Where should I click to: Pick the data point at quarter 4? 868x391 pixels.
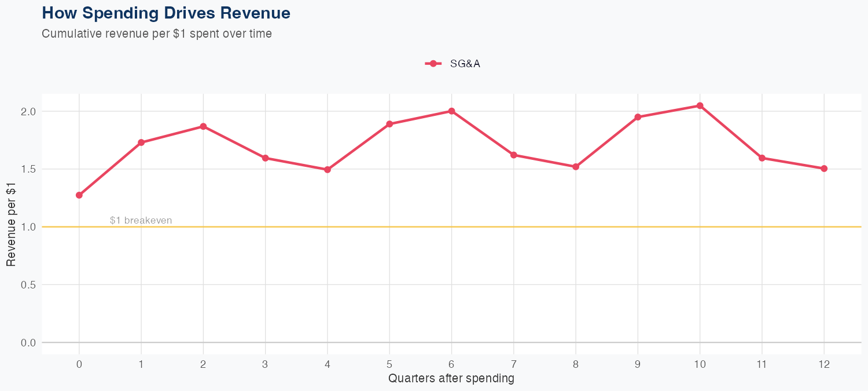click(328, 170)
